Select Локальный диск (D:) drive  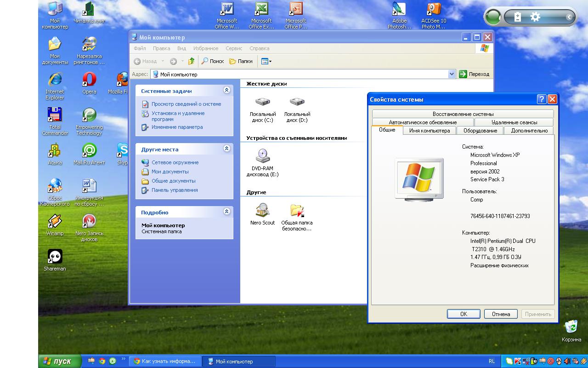point(297,109)
